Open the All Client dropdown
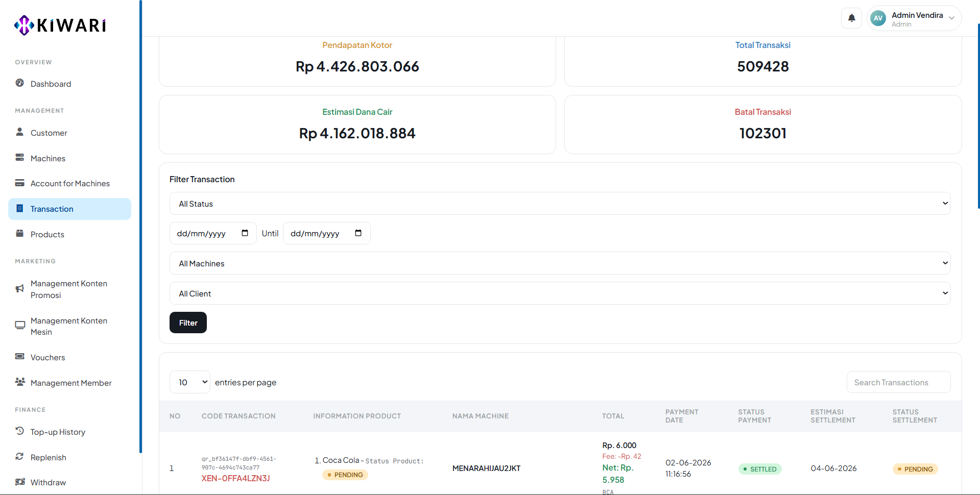Screen dimensions: 980x495 [560, 293]
